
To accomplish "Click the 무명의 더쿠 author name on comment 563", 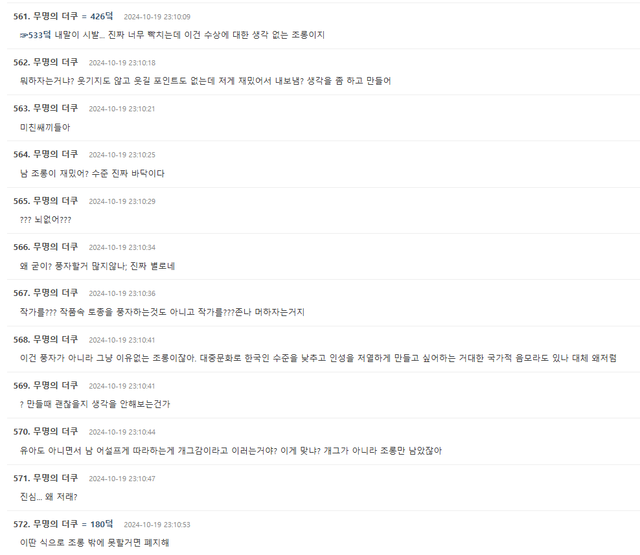I will [x=56, y=109].
